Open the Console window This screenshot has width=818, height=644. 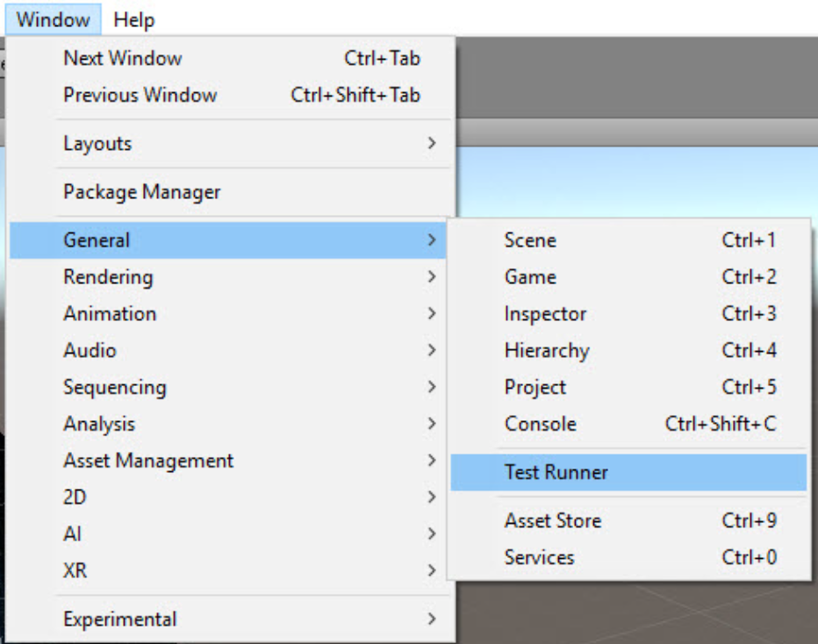click(540, 425)
